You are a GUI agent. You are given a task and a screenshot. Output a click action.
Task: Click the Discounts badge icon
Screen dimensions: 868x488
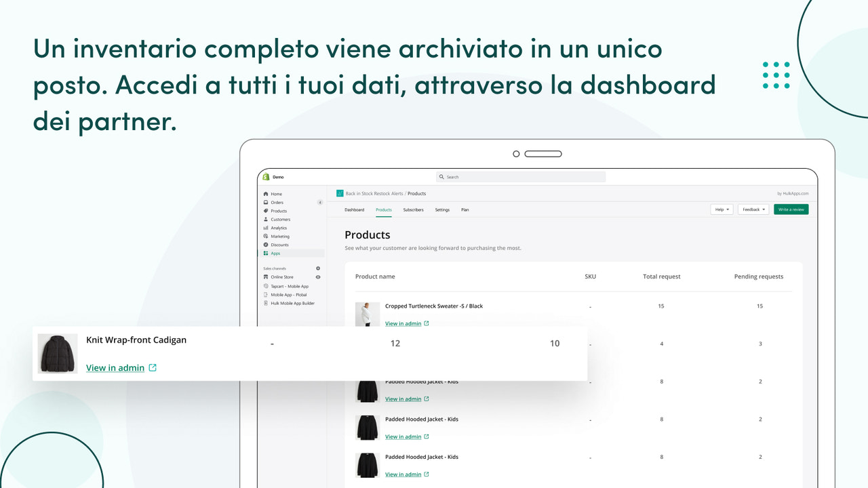tap(266, 245)
